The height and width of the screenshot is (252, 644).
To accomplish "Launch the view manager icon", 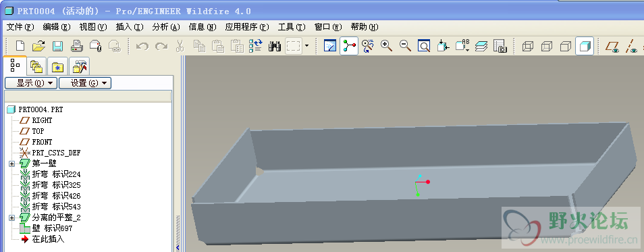I will [500, 46].
